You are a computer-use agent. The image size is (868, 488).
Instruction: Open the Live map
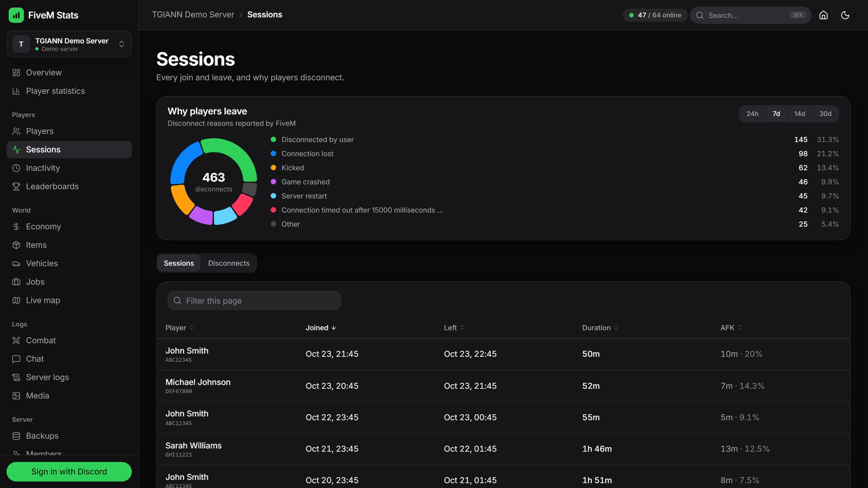coord(69,300)
